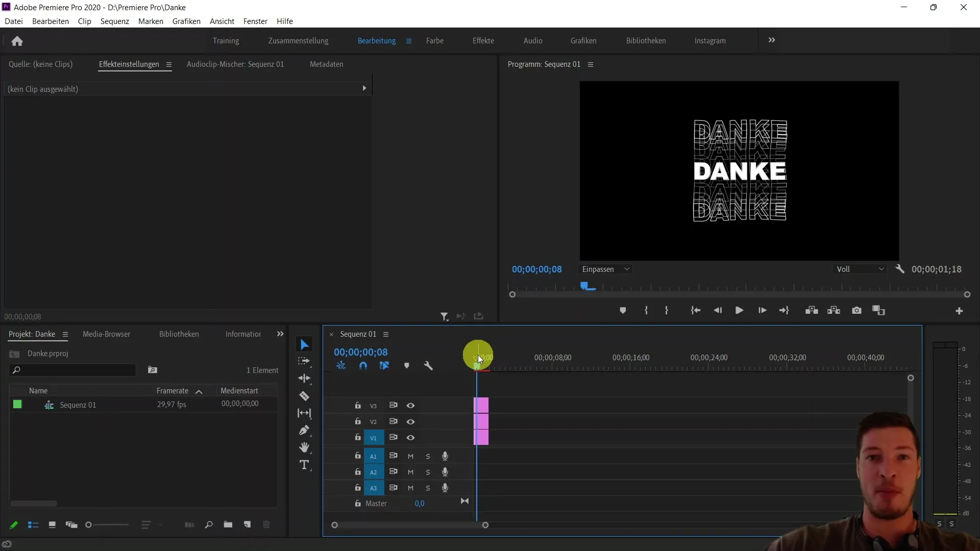
Task: Go to Out point
Action: [785, 310]
